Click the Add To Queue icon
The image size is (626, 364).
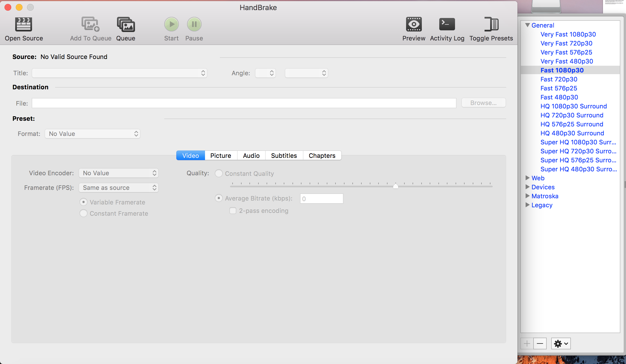pos(90,24)
